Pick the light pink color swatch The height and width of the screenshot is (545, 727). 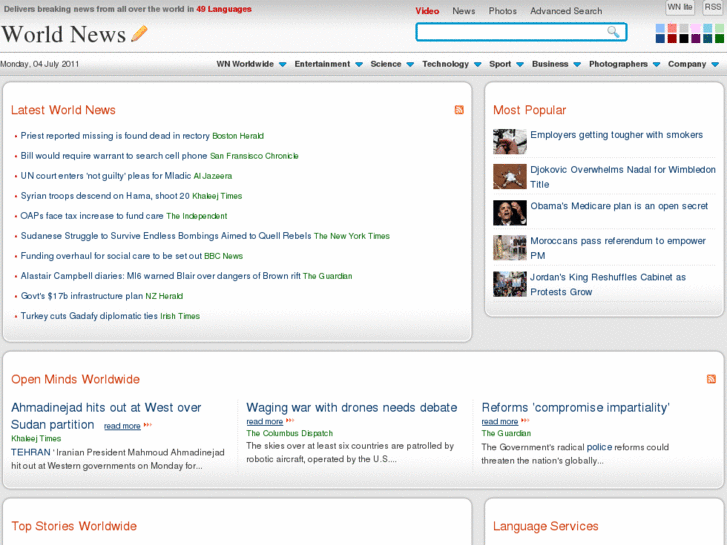click(695, 29)
